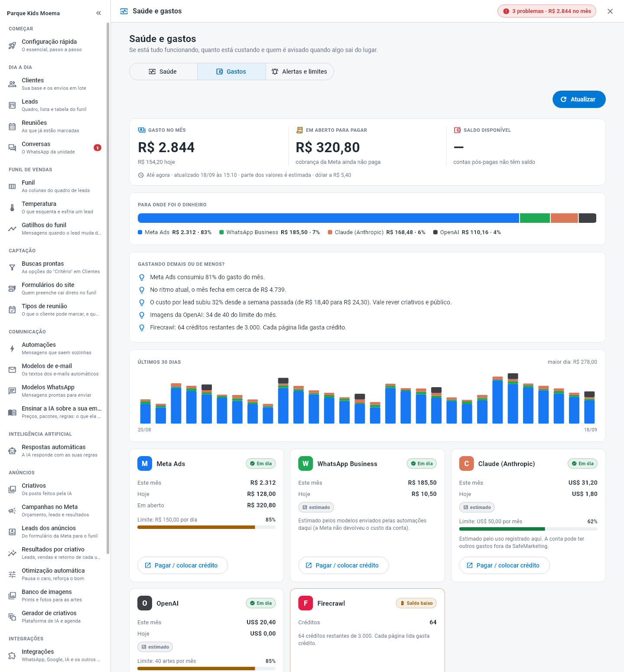The height and width of the screenshot is (672, 624).
Task: Select the Gastos tab
Action: (x=231, y=72)
